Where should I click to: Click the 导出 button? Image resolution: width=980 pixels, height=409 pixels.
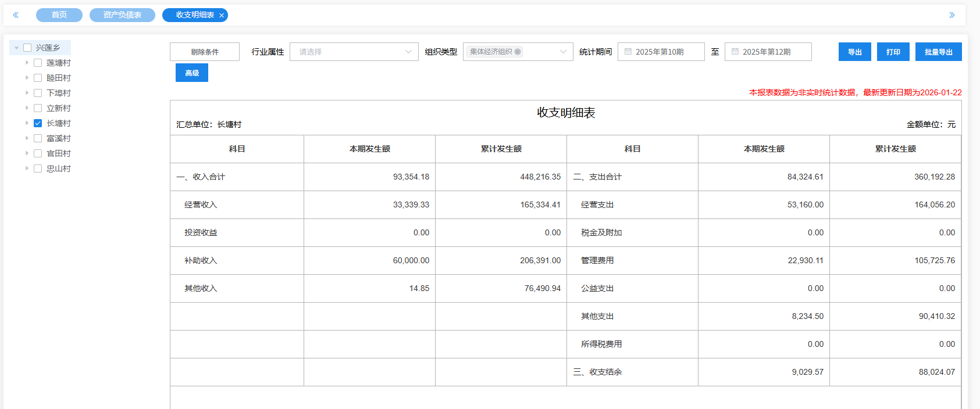(x=854, y=52)
